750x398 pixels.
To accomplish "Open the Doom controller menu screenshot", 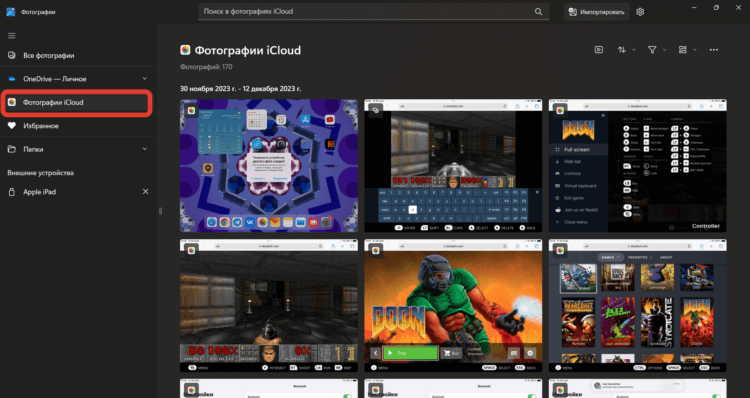I will point(638,166).
